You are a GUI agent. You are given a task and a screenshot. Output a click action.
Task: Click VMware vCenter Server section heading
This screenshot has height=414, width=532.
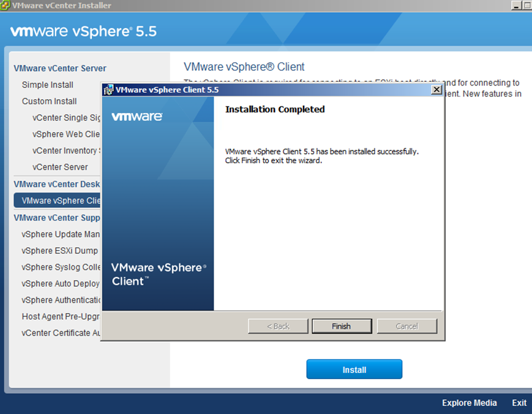click(x=60, y=68)
